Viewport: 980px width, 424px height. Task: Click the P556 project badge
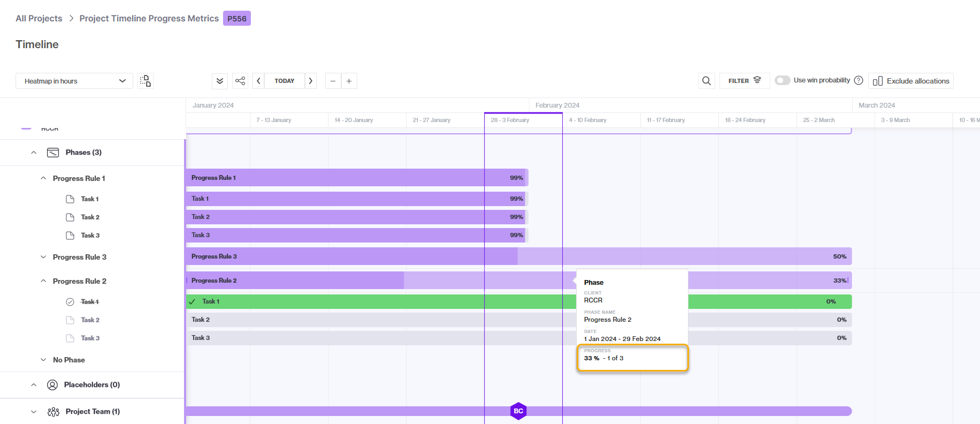point(237,18)
